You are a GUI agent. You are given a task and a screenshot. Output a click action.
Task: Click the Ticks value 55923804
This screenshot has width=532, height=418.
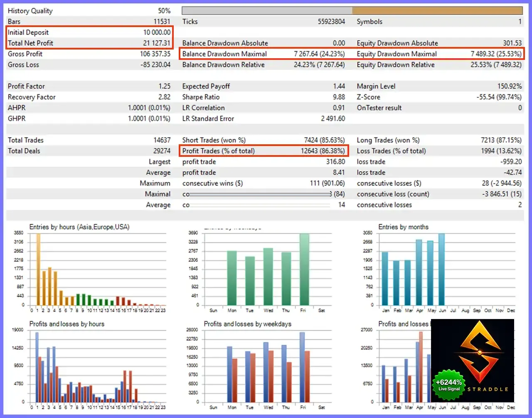coord(331,22)
